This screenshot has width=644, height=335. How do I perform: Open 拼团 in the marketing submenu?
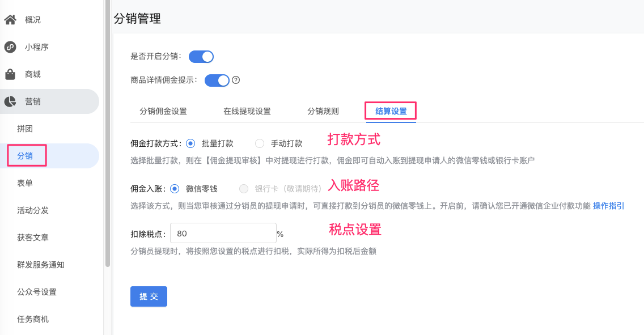click(25, 129)
